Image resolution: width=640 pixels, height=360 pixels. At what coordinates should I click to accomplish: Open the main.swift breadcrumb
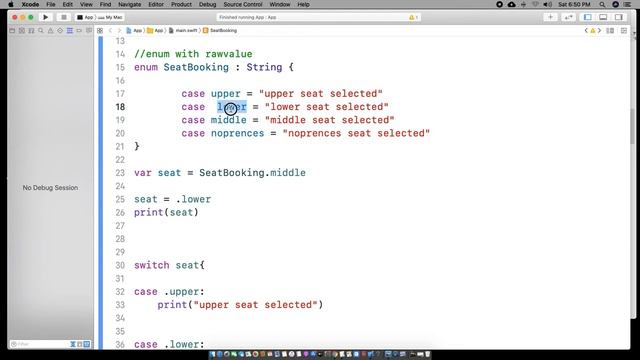pyautogui.click(x=183, y=31)
